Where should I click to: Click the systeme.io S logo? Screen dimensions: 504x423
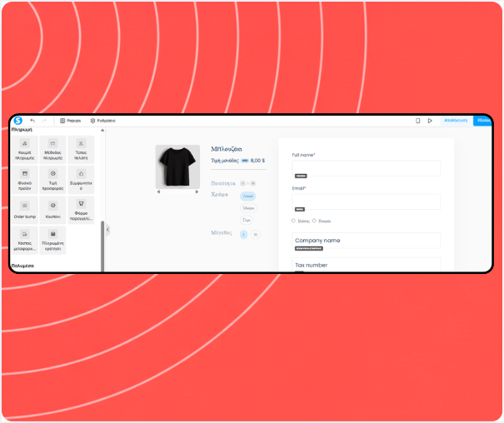[x=18, y=121]
